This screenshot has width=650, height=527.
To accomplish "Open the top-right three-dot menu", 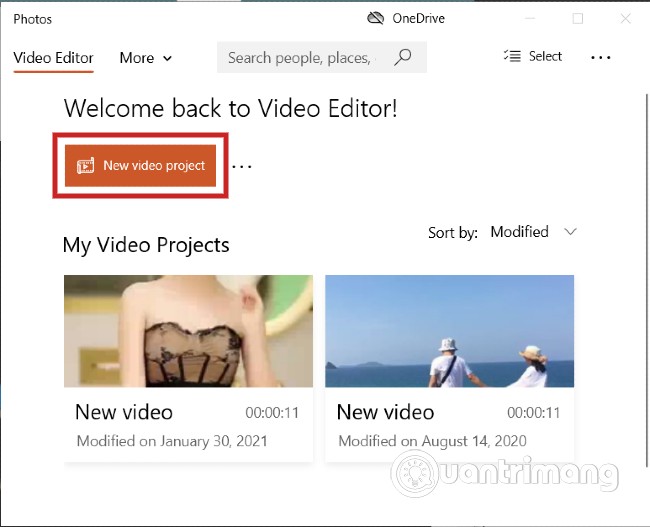I will (601, 58).
